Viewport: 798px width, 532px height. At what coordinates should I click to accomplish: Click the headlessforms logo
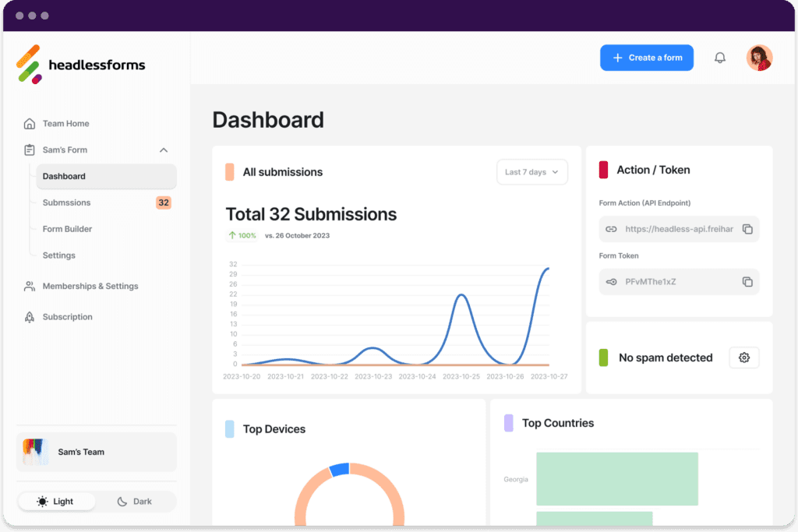click(x=81, y=65)
